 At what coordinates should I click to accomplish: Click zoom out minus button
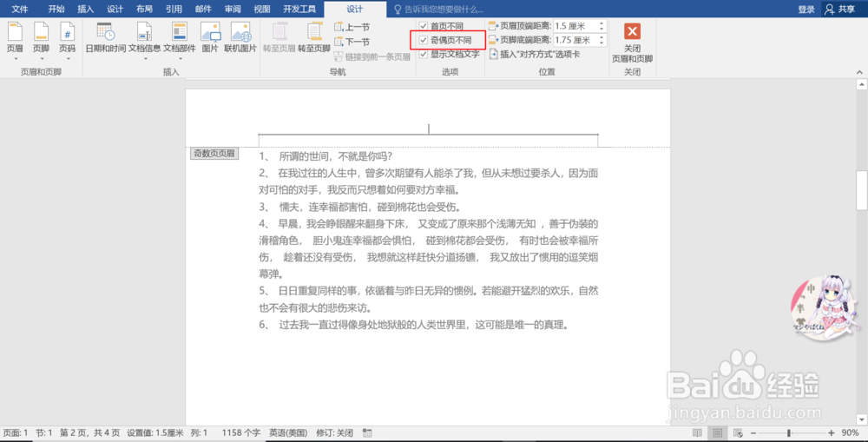753,433
